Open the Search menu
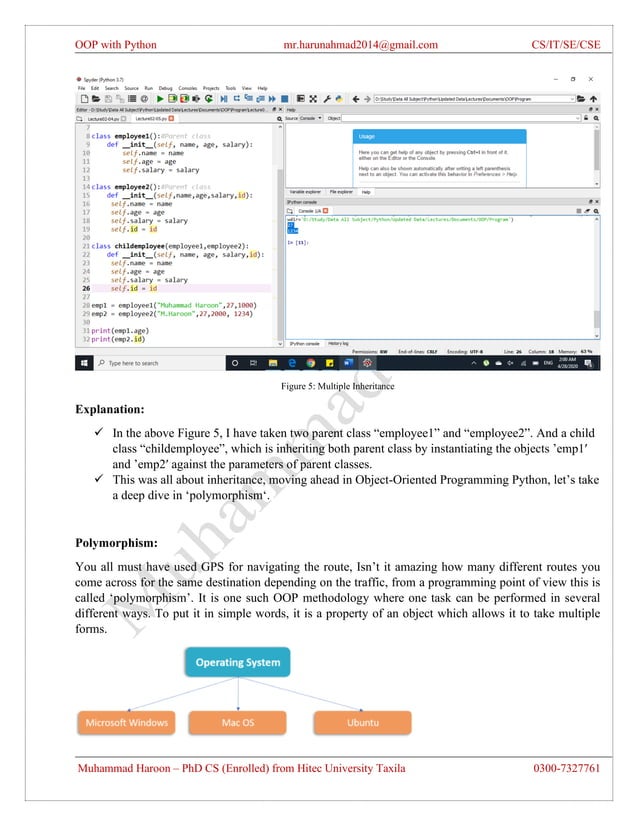This screenshot has width=638, height=826. click(x=112, y=88)
